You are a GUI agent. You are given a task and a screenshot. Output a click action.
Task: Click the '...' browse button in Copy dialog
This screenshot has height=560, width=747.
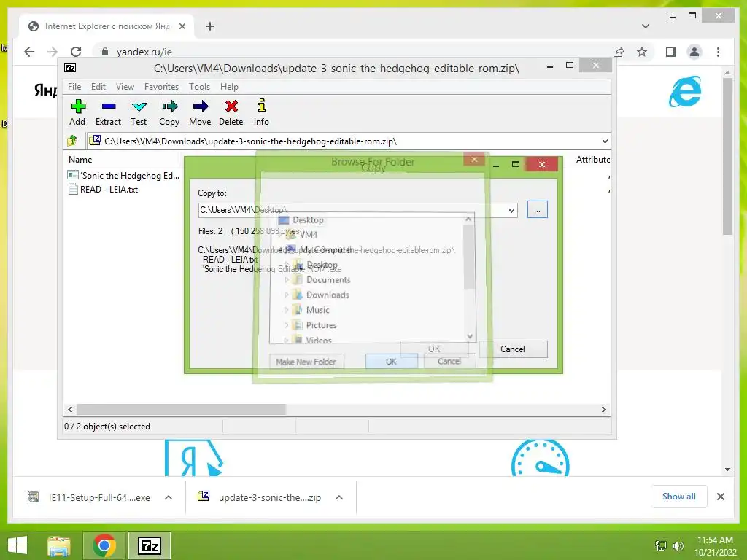[538, 210]
